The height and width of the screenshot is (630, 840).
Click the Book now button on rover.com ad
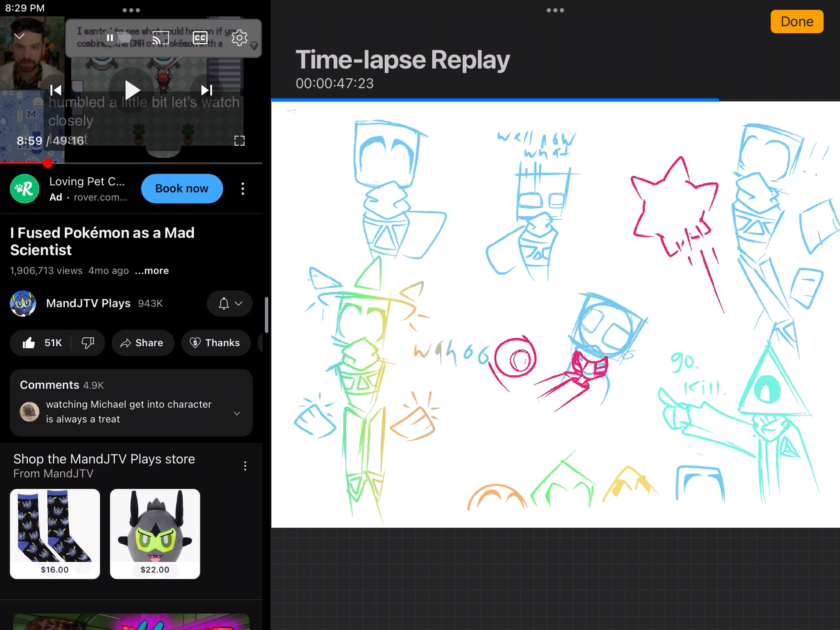[x=182, y=189]
